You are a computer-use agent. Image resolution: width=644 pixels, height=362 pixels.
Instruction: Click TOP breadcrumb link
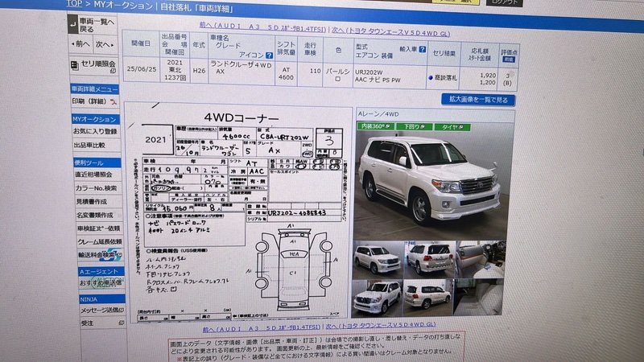pos(74,4)
